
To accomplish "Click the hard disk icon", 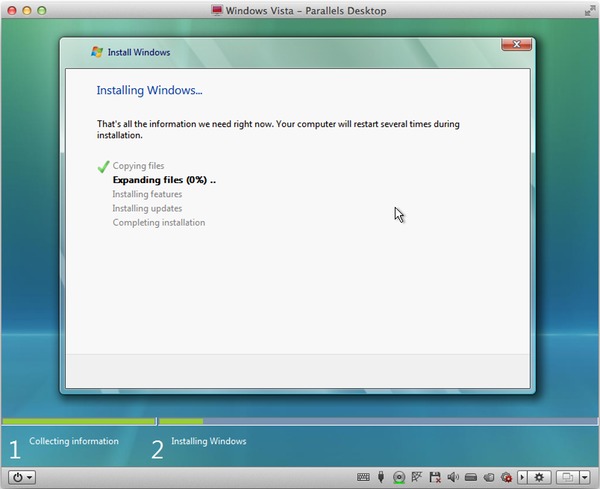I will (x=471, y=477).
